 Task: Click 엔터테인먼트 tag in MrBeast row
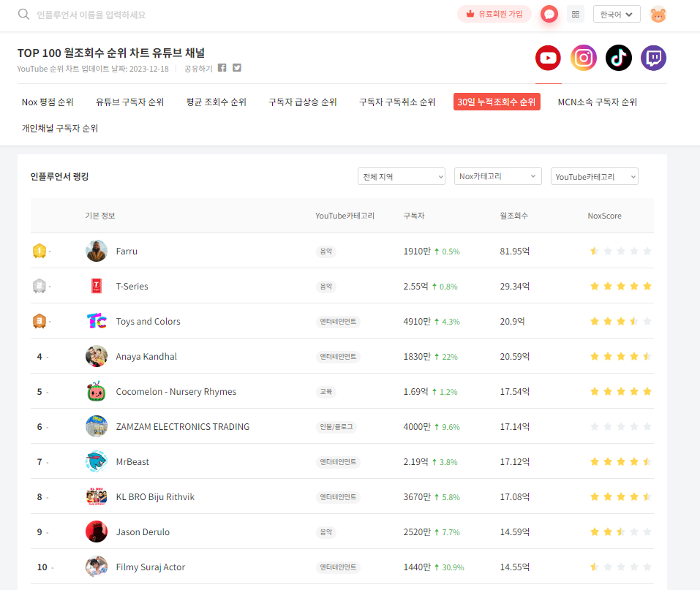pyautogui.click(x=338, y=462)
